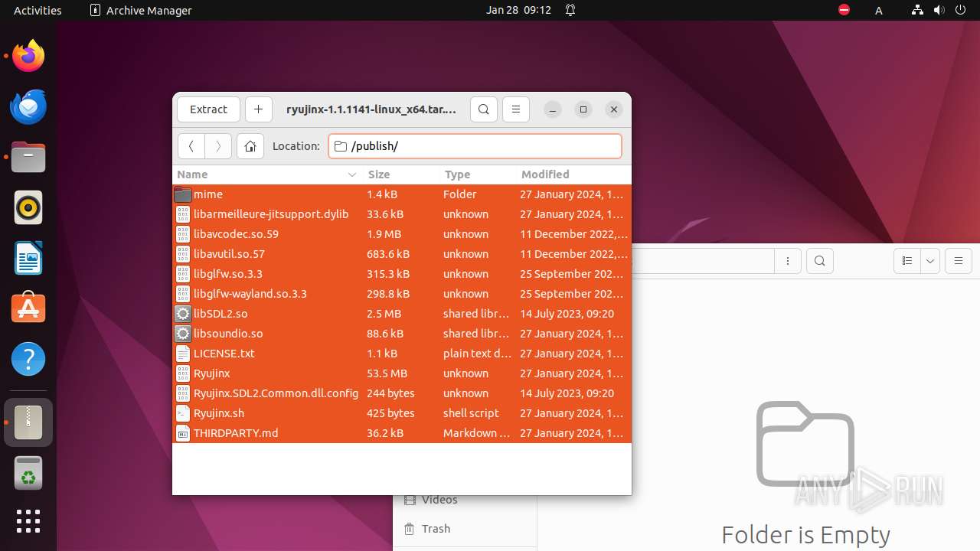Image resolution: width=980 pixels, height=551 pixels.
Task: Click the LICENSE.txt document icon
Action: [182, 354]
